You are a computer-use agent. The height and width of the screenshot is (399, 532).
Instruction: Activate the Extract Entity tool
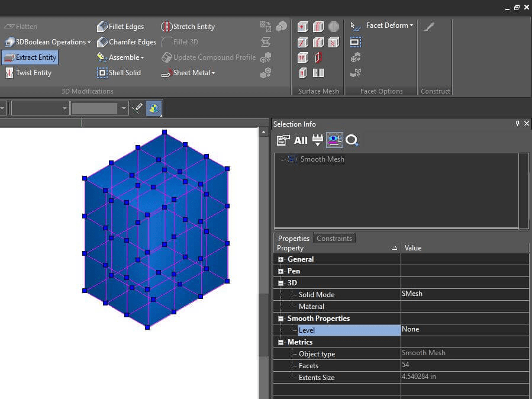click(x=30, y=57)
